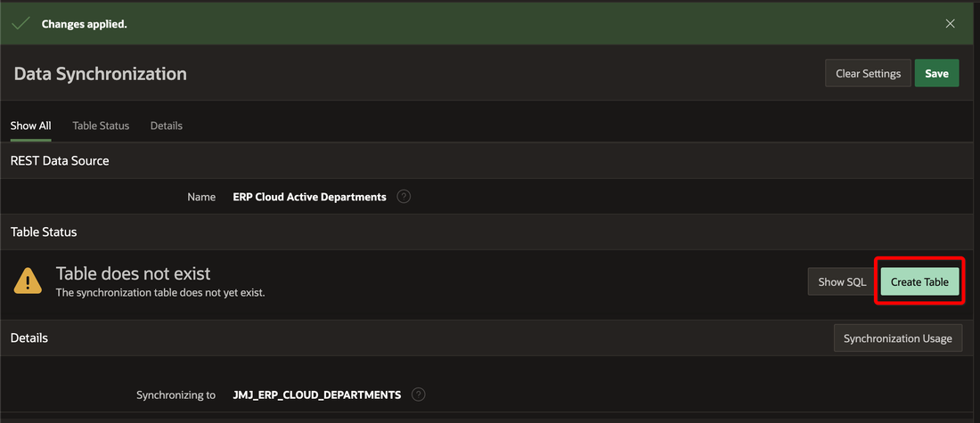
Task: Open help for Synchronizing to field
Action: tap(419, 395)
